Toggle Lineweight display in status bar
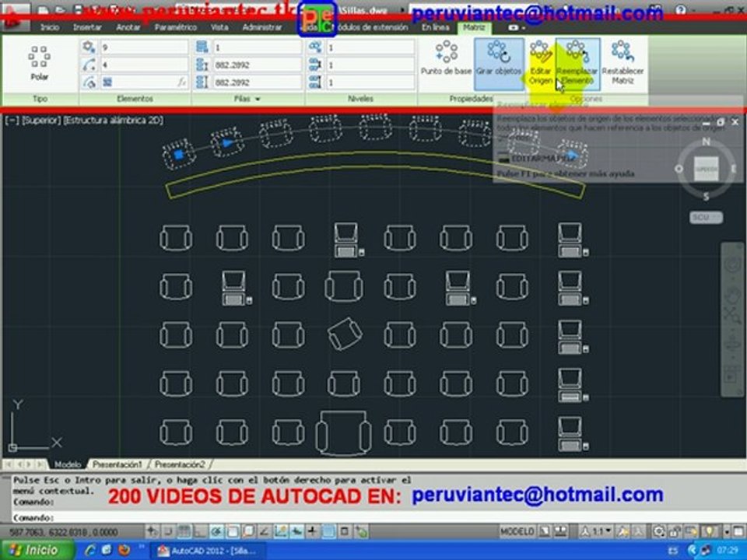 pos(313,531)
